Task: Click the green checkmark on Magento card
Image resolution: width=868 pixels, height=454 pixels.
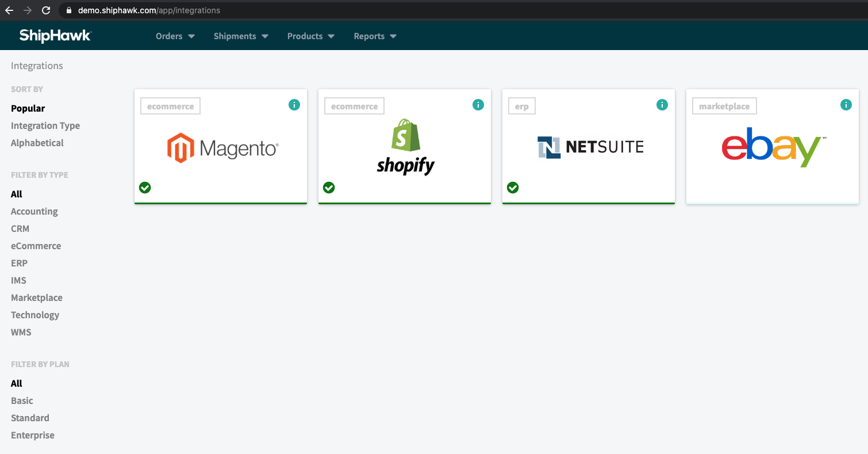Action: [145, 188]
